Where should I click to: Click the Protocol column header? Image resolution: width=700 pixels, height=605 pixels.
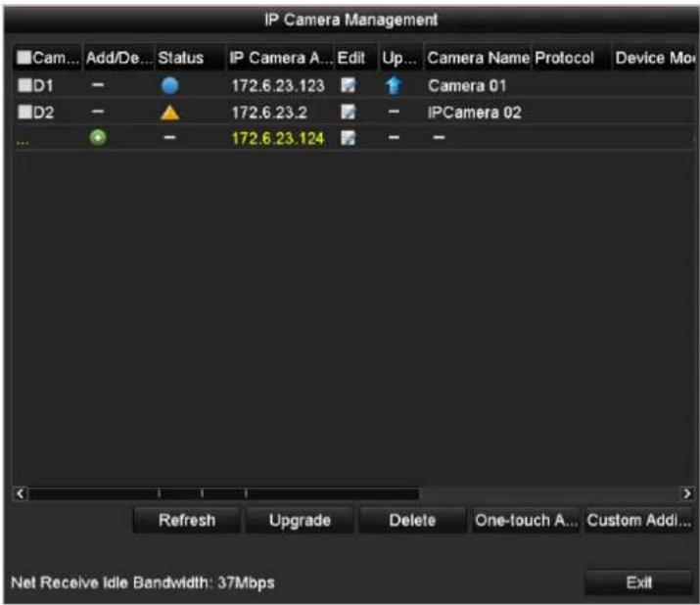pos(572,58)
